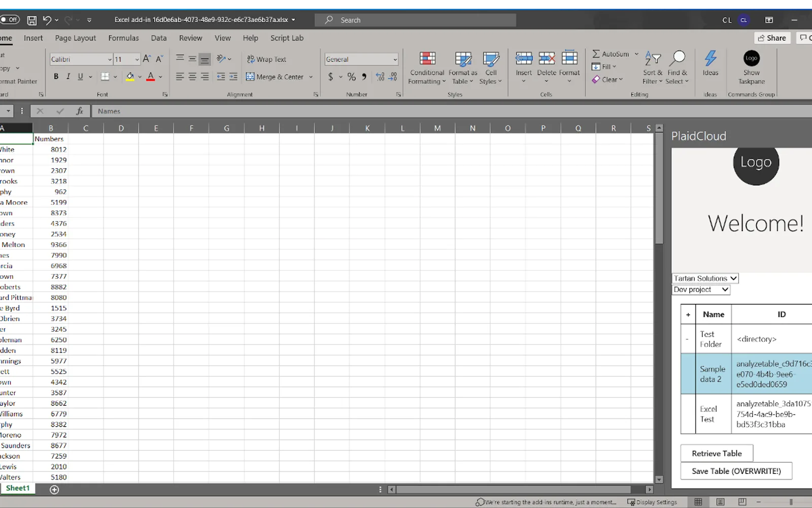Open the fill color bucket swatch
The width and height of the screenshot is (812, 508).
pos(130,77)
